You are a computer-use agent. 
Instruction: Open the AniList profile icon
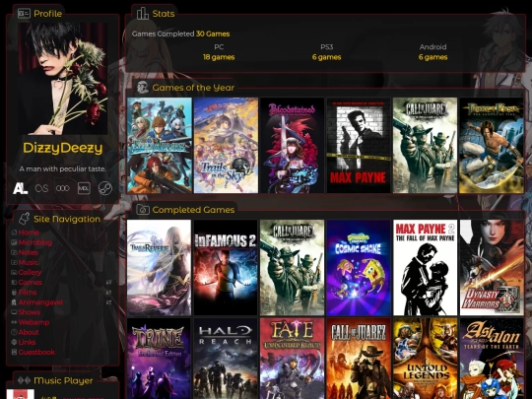[20, 188]
